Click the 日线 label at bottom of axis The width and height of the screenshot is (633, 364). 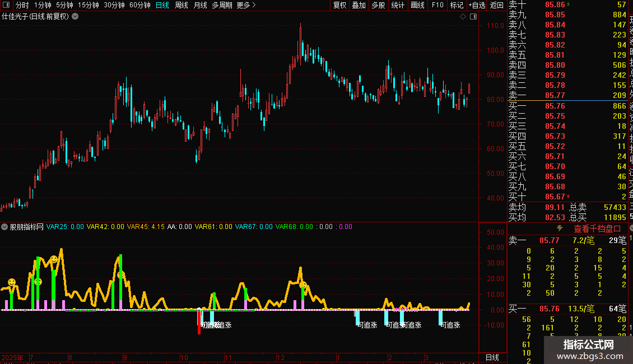(492, 357)
